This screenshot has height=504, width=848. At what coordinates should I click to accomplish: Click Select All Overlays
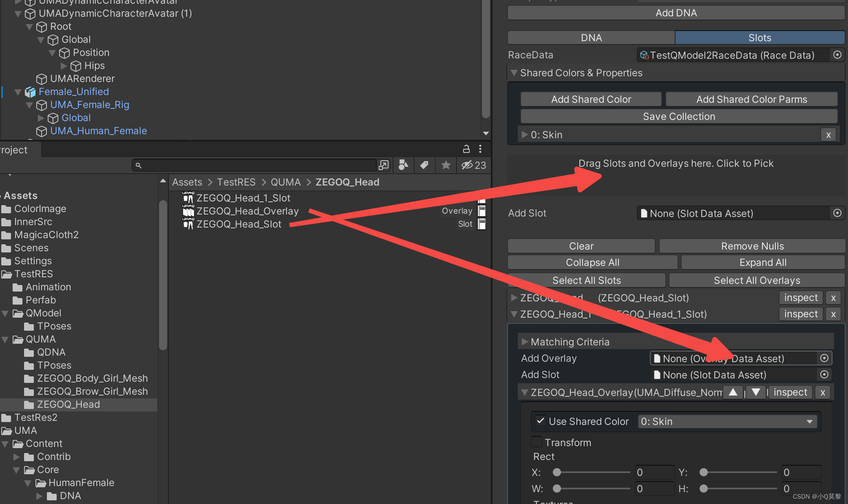click(757, 280)
